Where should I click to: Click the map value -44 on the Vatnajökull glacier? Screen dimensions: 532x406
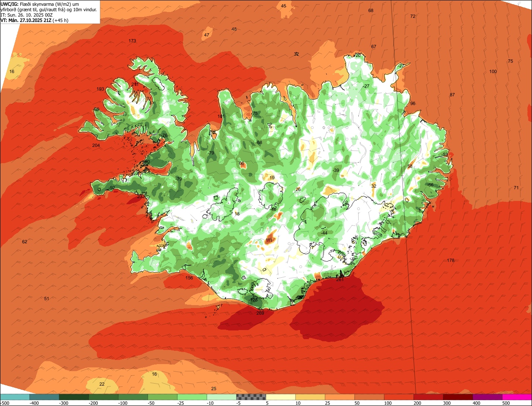[324, 233]
